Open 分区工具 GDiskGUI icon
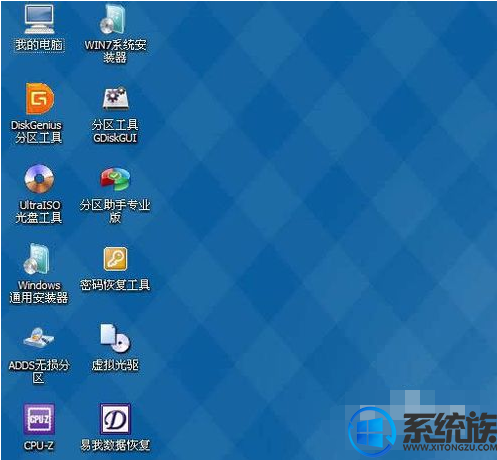 pyautogui.click(x=115, y=98)
